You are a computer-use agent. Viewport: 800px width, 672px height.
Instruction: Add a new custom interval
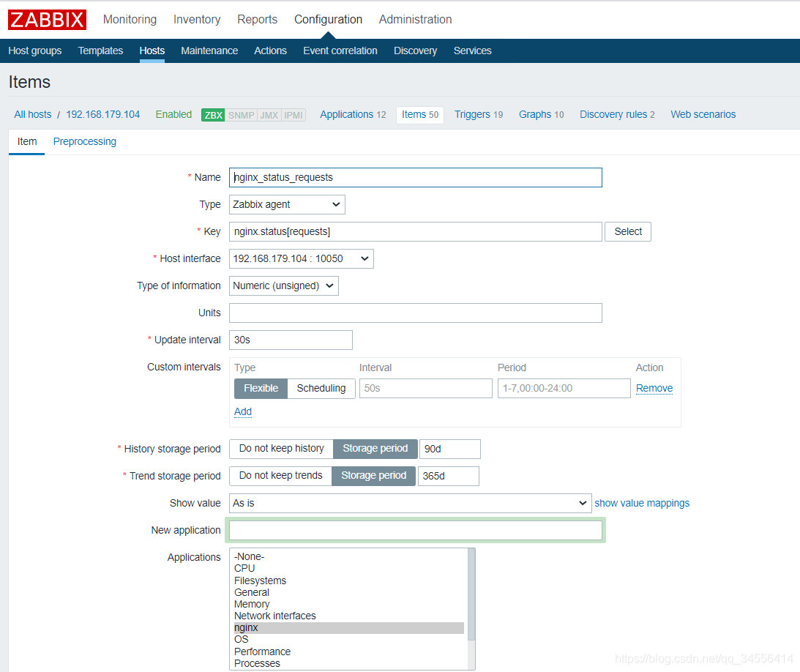(x=243, y=412)
